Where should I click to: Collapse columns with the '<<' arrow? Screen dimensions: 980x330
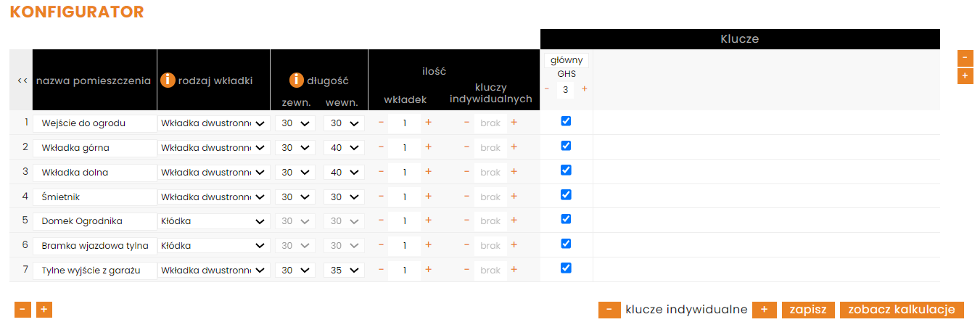click(22, 81)
